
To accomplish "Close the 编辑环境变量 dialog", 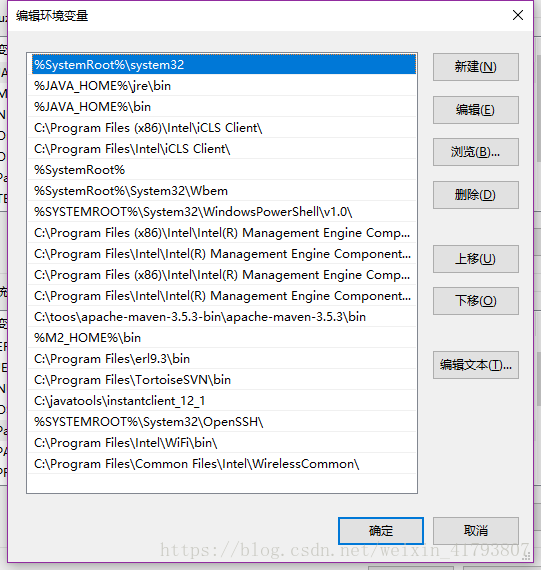I will tap(518, 15).
